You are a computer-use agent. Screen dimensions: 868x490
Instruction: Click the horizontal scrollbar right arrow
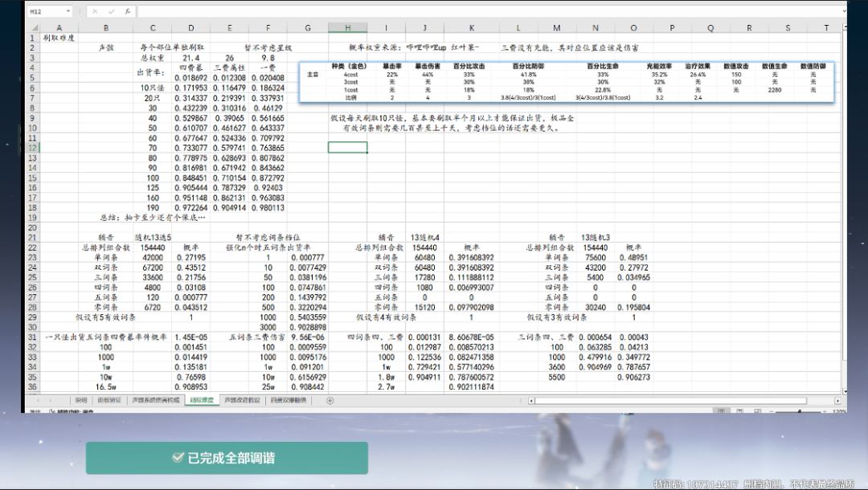coord(837,400)
